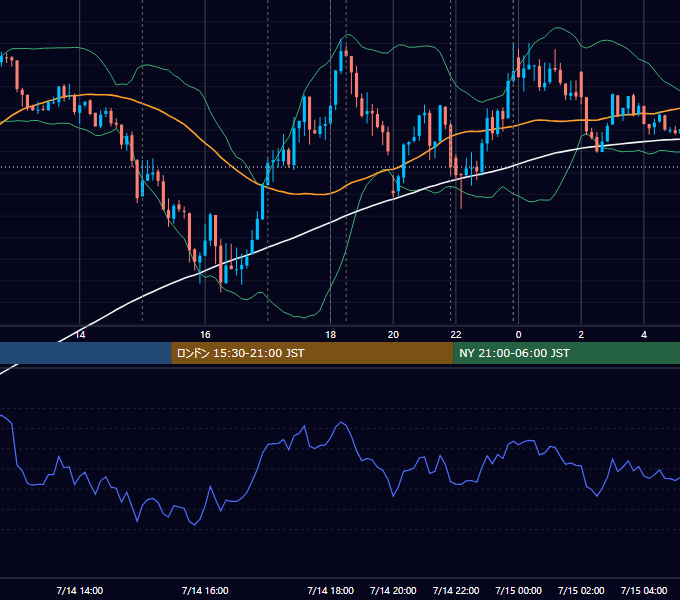Select the 7/14 14:00 time label
Viewport: 680px width, 600px height.
tap(80, 590)
